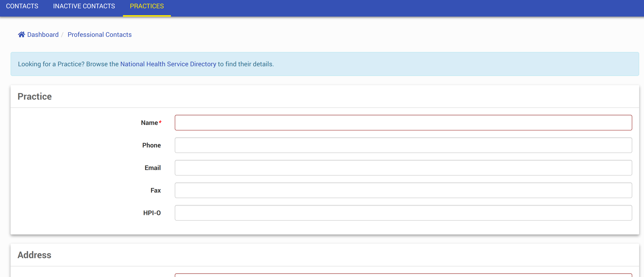Click the HPI-O field label
This screenshot has width=644, height=277.
tap(152, 213)
